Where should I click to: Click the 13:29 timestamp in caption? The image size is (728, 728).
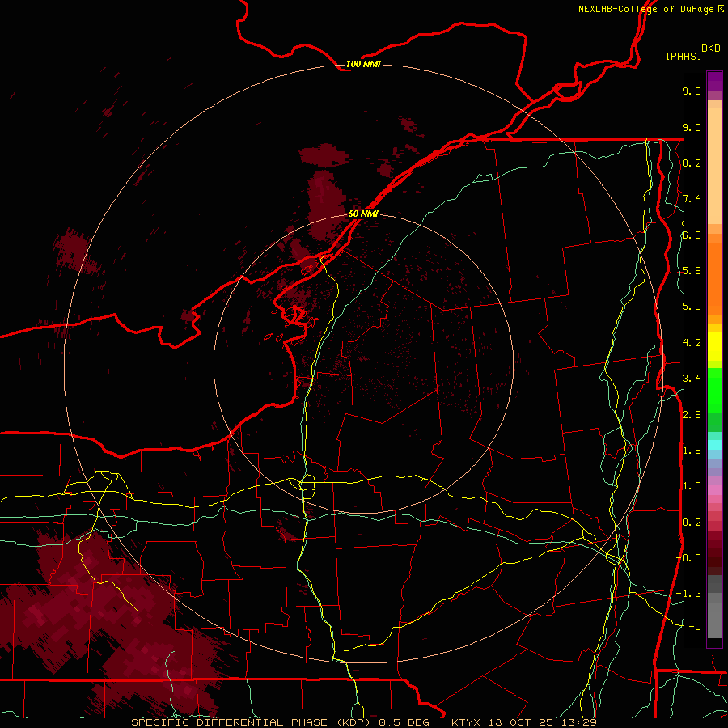(580, 722)
